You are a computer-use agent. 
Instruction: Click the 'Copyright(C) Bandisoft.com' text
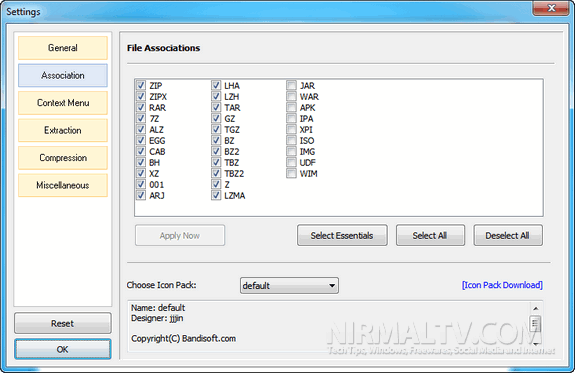click(x=183, y=339)
